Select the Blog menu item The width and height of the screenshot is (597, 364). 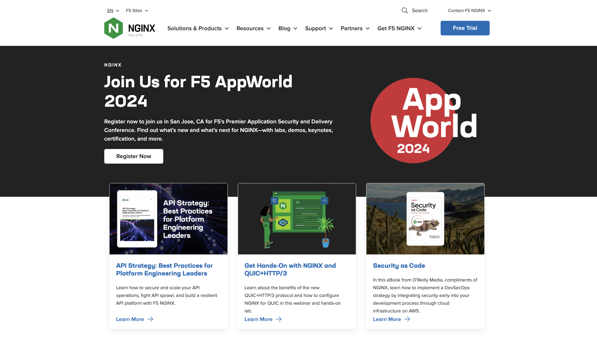click(284, 28)
